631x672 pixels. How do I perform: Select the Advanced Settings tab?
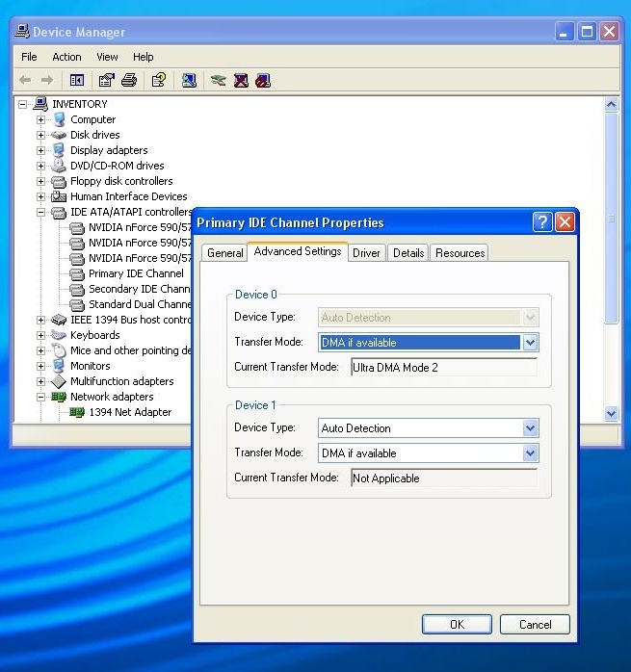(x=298, y=251)
